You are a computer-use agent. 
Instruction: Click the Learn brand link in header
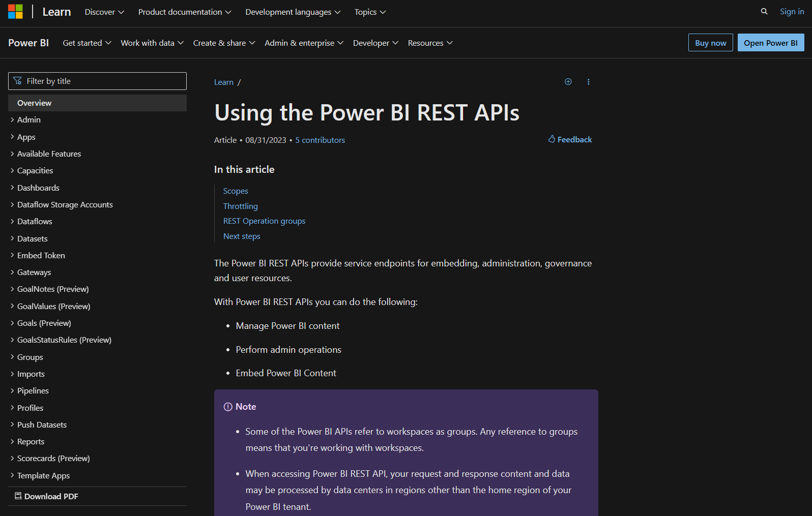(56, 12)
